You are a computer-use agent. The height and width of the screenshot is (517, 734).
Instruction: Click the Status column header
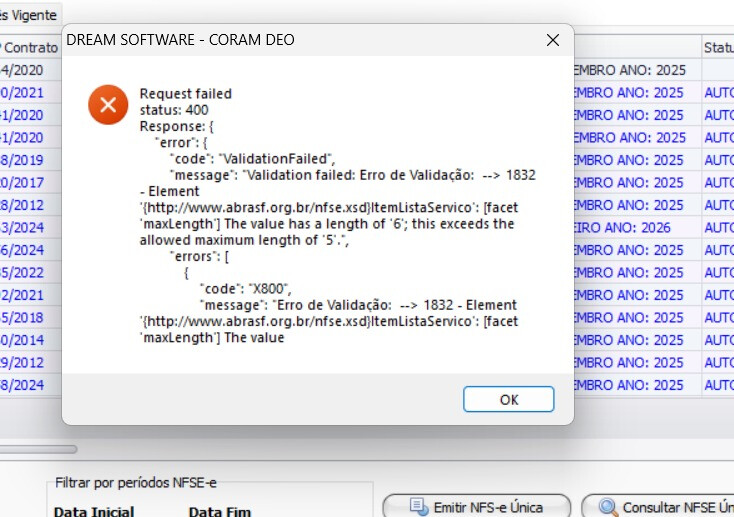coord(718,47)
